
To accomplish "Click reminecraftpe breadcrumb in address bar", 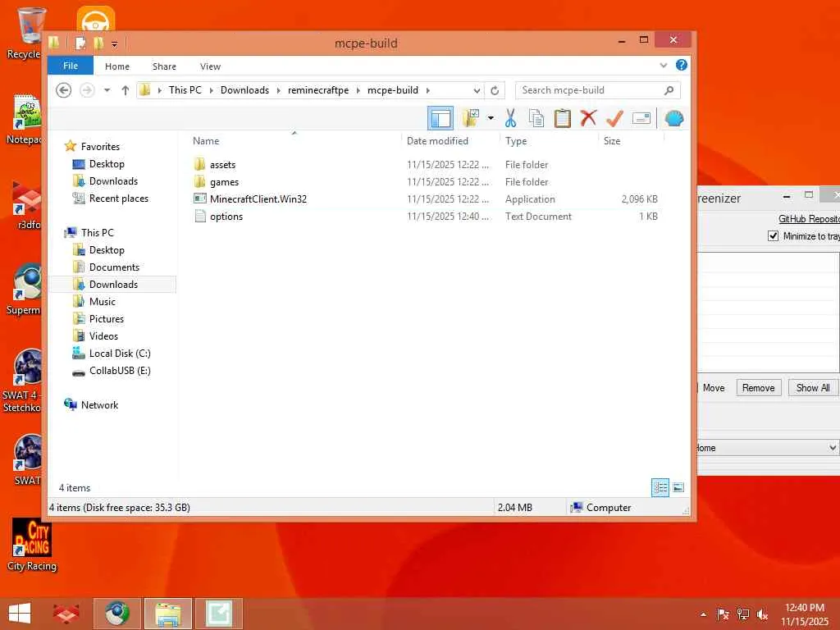I will (318, 90).
